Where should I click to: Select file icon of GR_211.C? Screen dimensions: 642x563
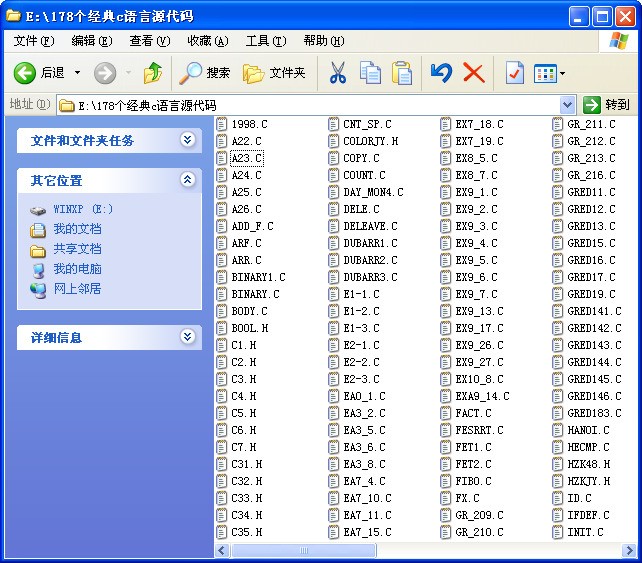click(x=558, y=124)
